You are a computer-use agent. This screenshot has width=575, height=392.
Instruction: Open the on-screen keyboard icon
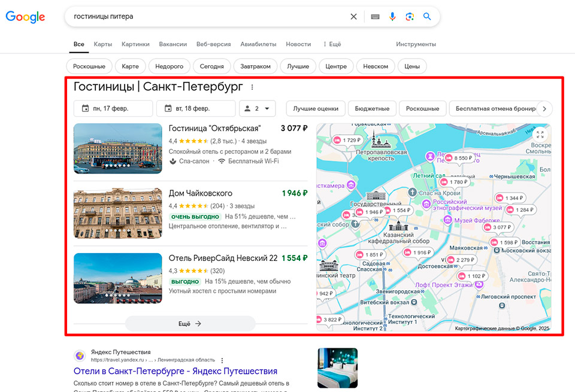click(375, 17)
